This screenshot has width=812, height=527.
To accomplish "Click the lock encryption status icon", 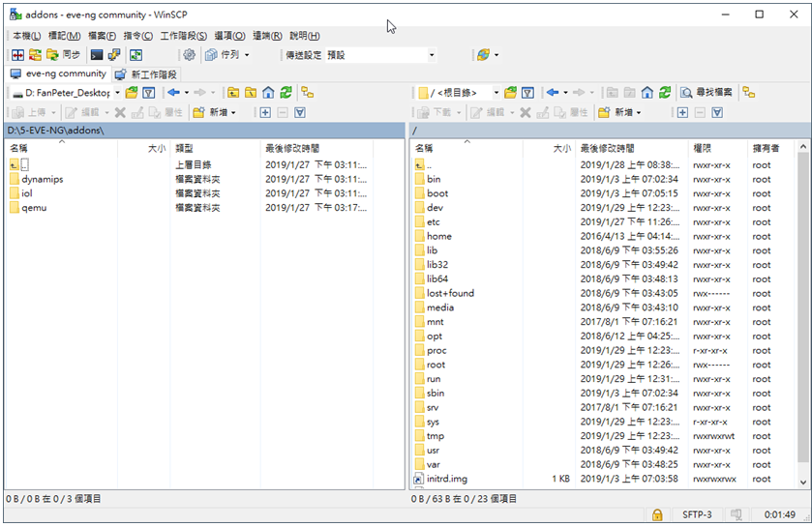I will coord(657,514).
